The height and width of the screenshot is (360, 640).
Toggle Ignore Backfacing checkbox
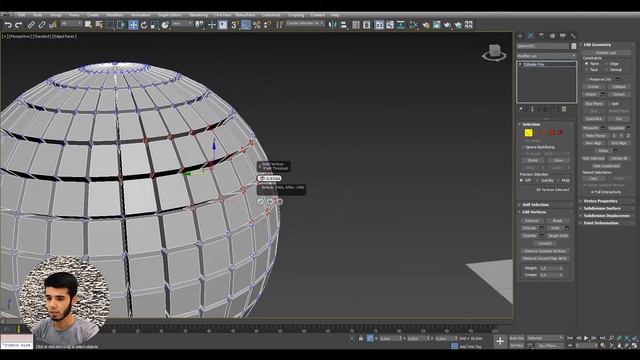[523, 147]
